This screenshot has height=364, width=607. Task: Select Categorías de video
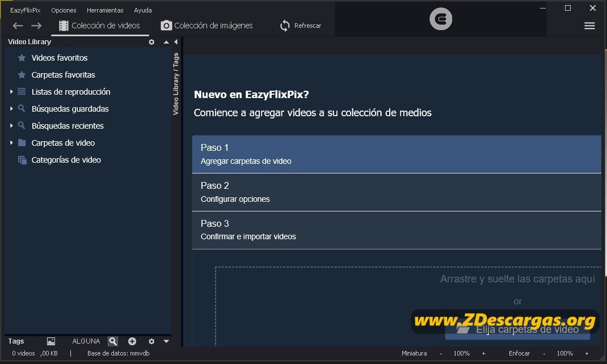(66, 160)
